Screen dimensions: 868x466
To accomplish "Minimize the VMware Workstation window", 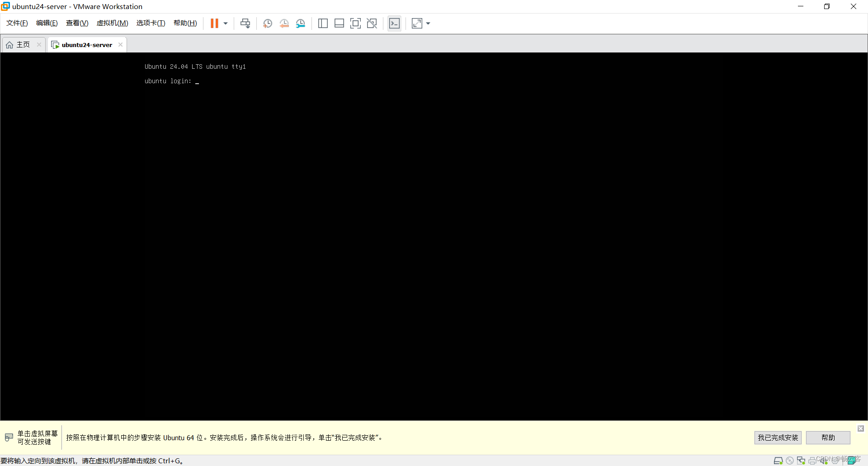I will [801, 6].
